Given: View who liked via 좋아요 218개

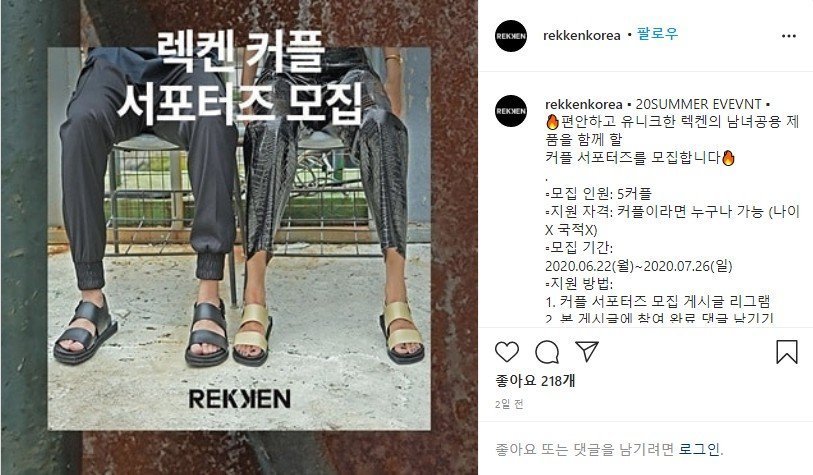Looking at the screenshot, I should pyautogui.click(x=535, y=381).
